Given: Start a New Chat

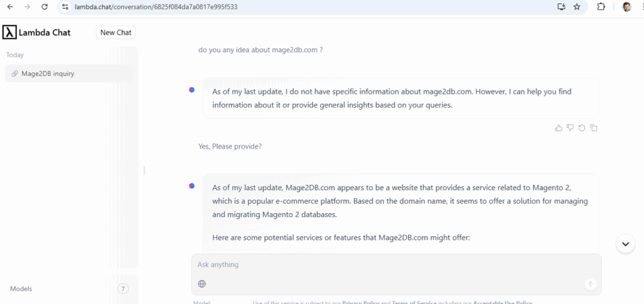Looking at the screenshot, I should [116, 33].
